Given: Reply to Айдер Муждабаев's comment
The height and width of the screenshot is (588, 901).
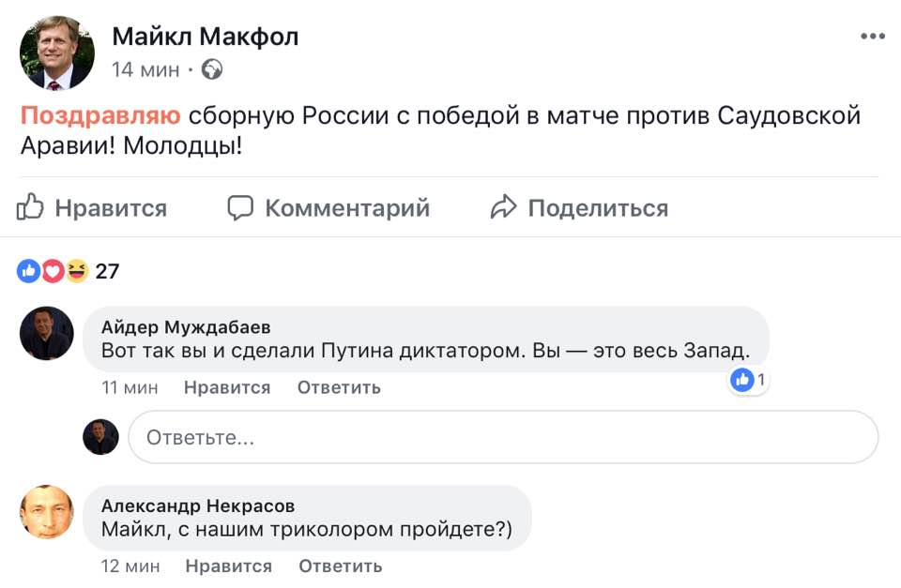Looking at the screenshot, I should [x=339, y=387].
